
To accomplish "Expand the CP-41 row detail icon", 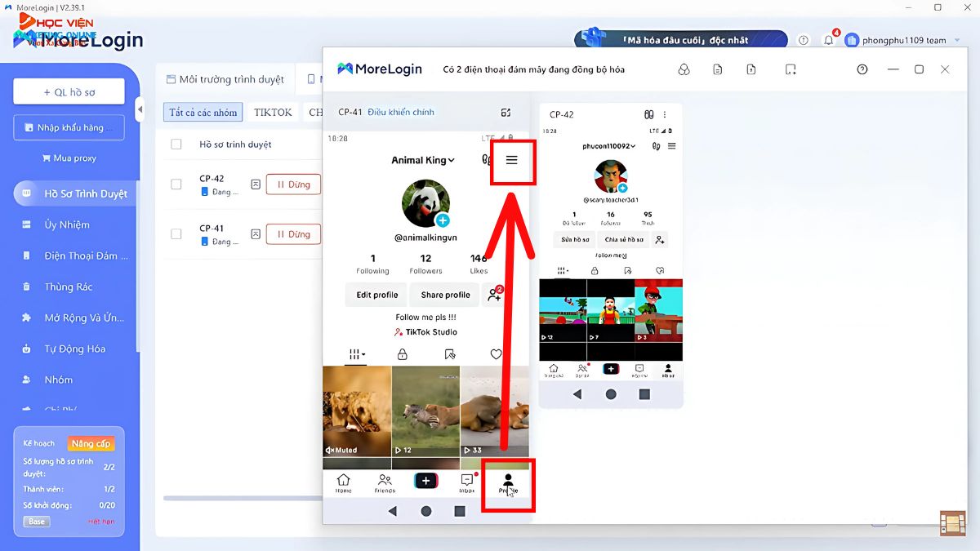I will click(256, 234).
